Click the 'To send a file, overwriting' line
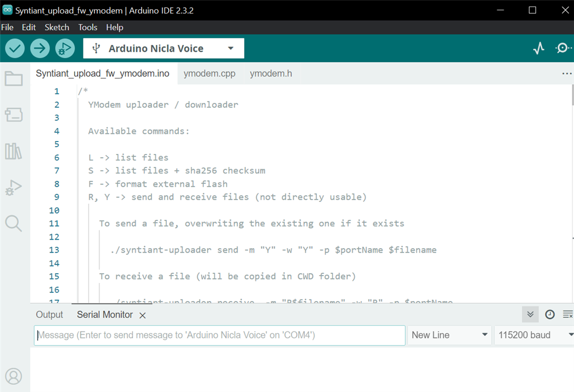The image size is (574, 392). (x=251, y=223)
